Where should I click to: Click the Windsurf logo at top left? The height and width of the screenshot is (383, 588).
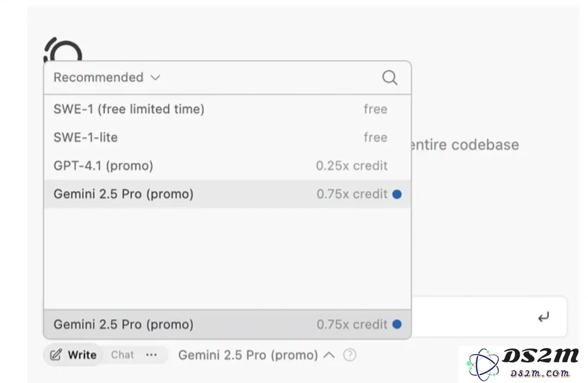63,50
